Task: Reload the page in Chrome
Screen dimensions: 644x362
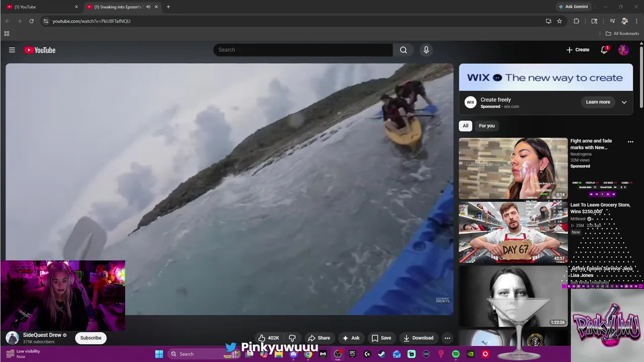Action: coord(31,21)
